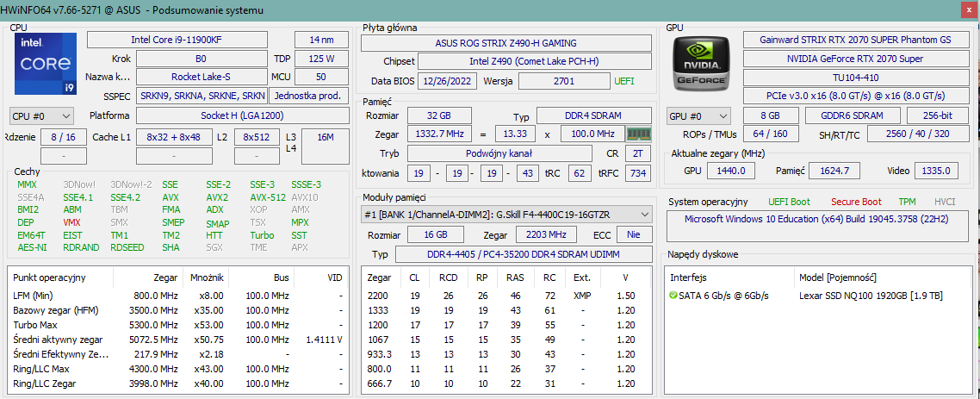The height and width of the screenshot is (399, 980).
Task: Click the DDR4-4405 / PC4-35200 type field
Action: [x=524, y=255]
